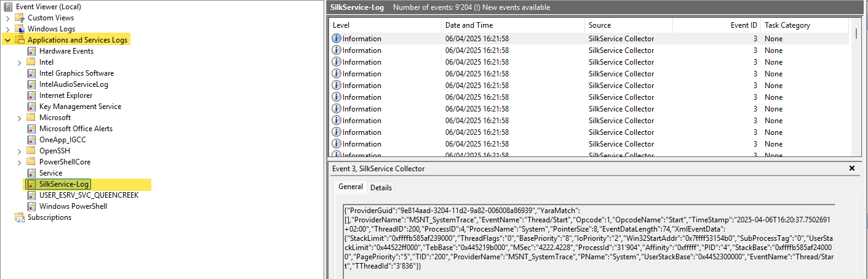Click the Microsoft folder icon
This screenshot has width=868, height=279.
tap(32, 118)
